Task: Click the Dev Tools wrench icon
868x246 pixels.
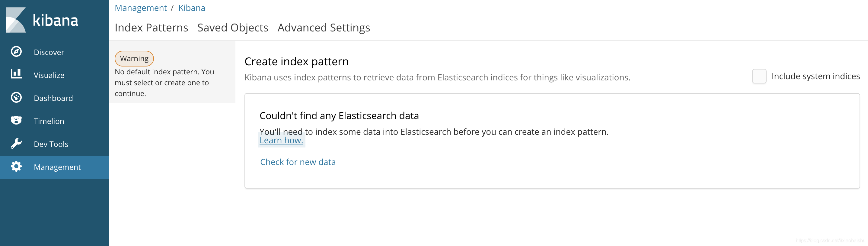Action: click(x=16, y=144)
